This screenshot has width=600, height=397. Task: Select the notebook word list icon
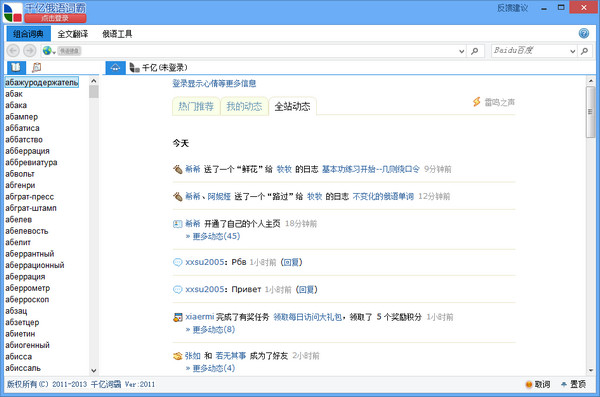(36, 67)
